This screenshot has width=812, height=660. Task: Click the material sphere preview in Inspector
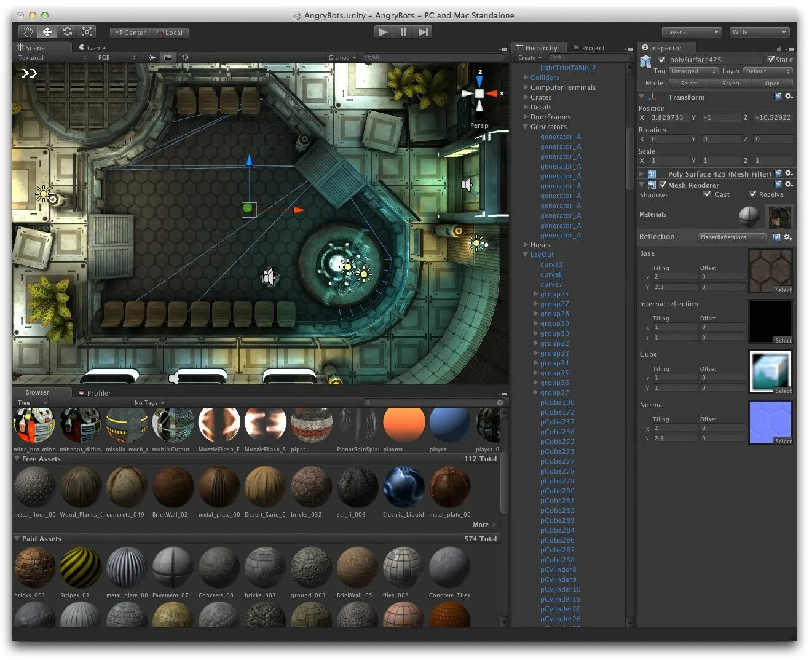[x=749, y=217]
